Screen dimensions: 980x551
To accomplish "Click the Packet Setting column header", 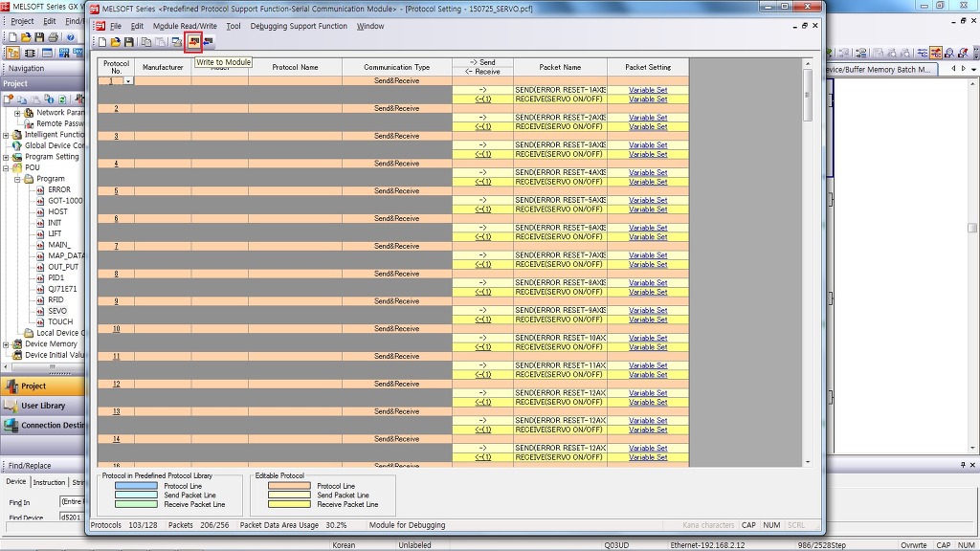I will pos(648,67).
